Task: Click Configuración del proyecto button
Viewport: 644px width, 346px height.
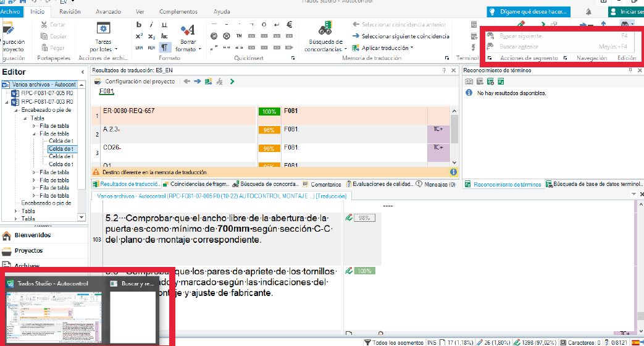Action: pyautogui.click(x=135, y=82)
